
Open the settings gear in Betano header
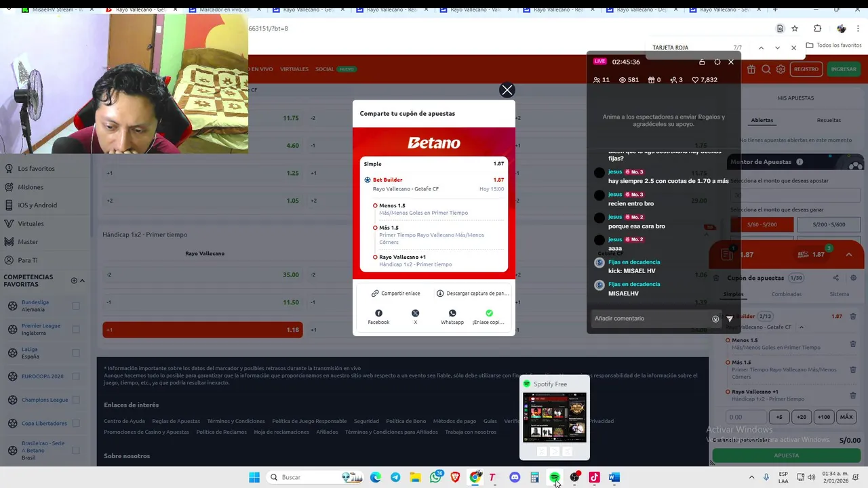pyautogui.click(x=781, y=69)
